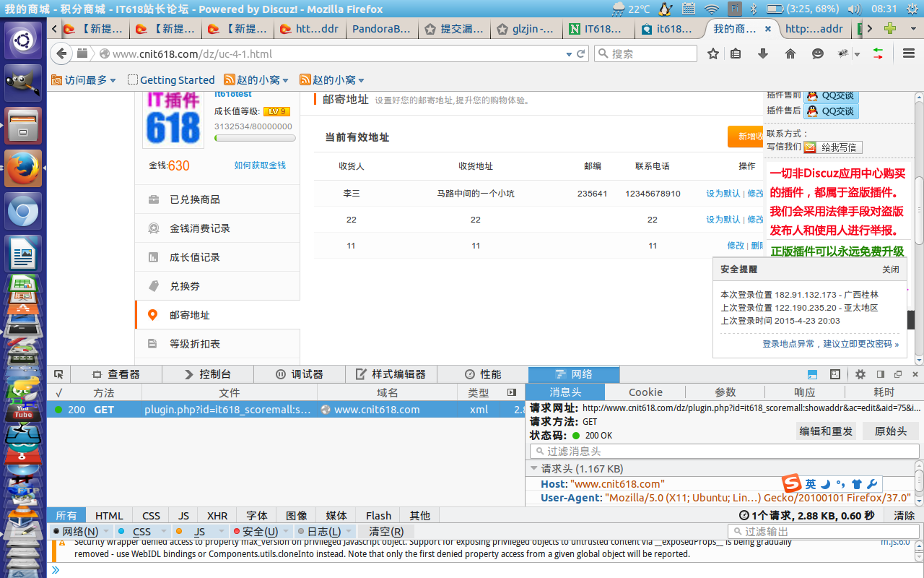924x578 pixels.
Task: Open the downloads arrow icon
Action: point(763,53)
